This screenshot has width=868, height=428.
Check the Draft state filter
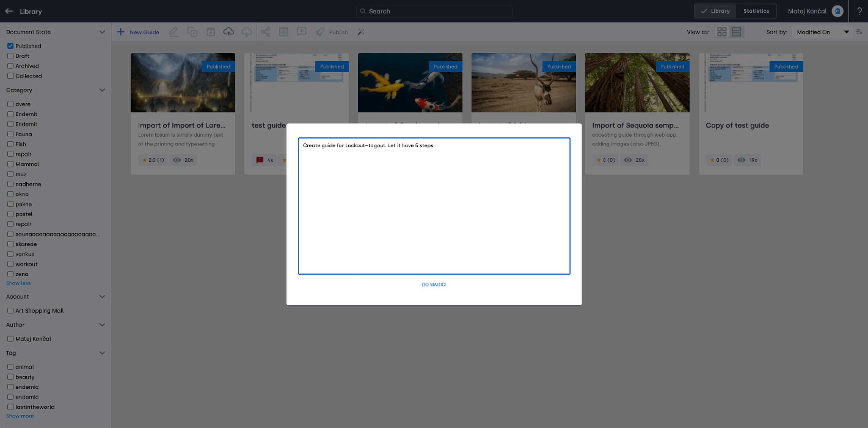click(10, 56)
